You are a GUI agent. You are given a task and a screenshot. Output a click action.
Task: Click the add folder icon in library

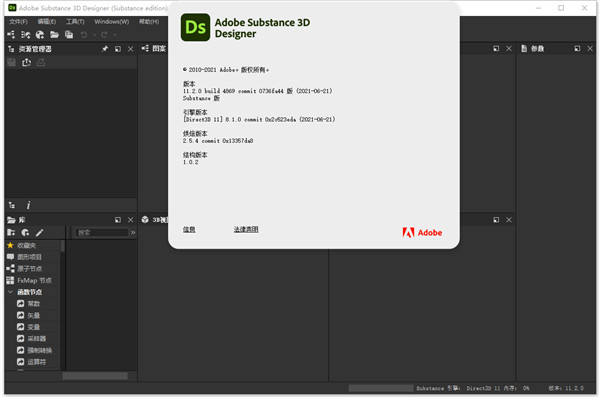11,232
